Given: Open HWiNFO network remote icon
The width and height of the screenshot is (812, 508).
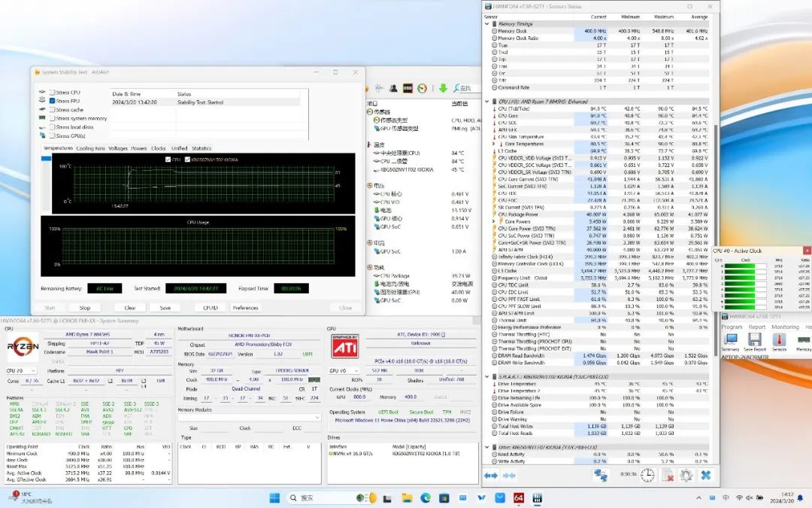Looking at the screenshot, I should click(601, 475).
